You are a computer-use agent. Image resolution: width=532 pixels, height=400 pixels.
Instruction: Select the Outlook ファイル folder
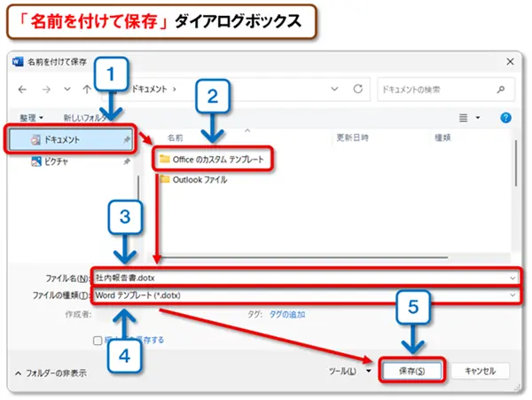coord(193,179)
